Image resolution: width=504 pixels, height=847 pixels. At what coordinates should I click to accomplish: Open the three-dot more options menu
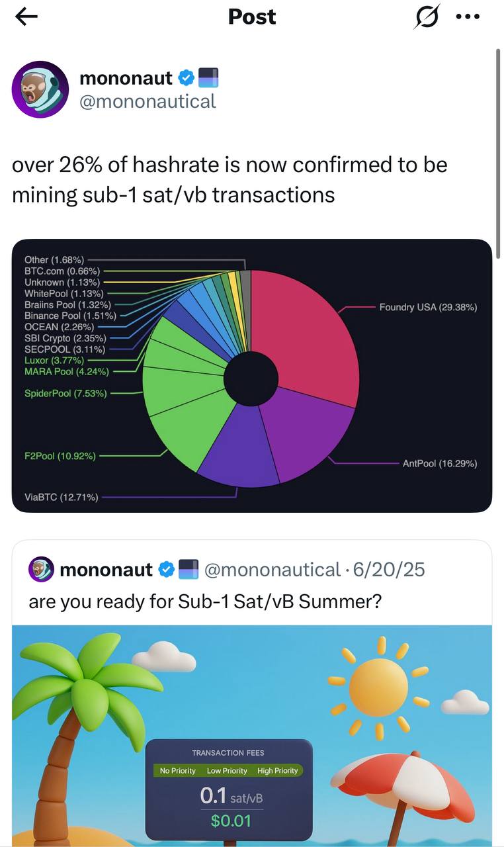click(x=468, y=17)
